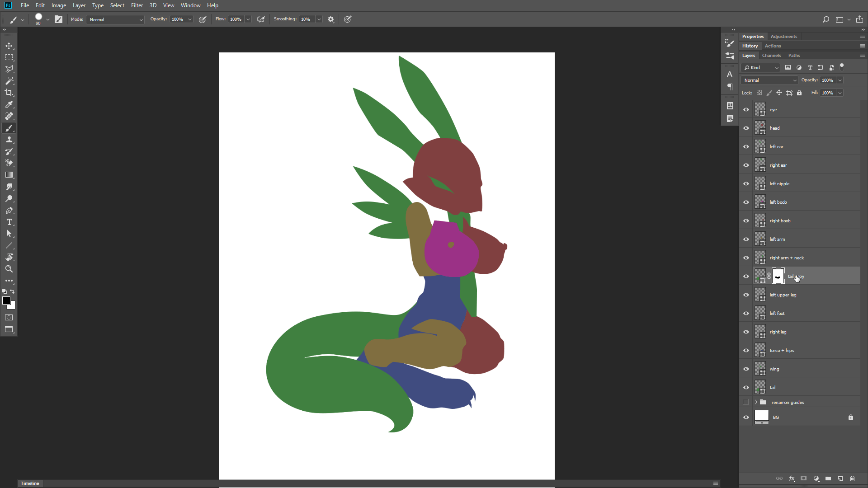The width and height of the screenshot is (868, 488).
Task: Open the brush Mode dropdown
Action: click(x=116, y=19)
